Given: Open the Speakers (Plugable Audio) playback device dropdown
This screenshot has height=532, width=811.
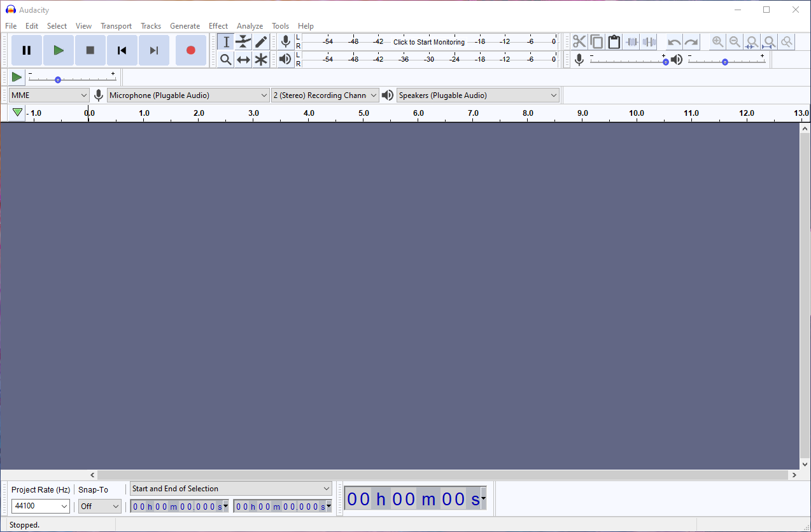Looking at the screenshot, I should pyautogui.click(x=478, y=95).
